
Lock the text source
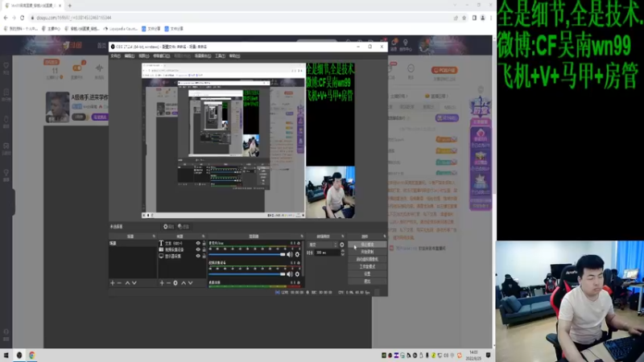point(204,244)
